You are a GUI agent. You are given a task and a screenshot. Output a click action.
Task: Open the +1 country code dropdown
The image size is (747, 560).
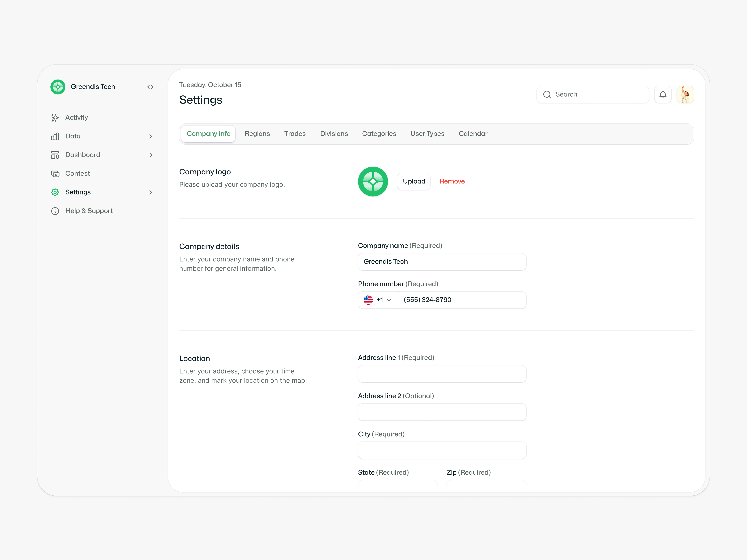click(378, 300)
